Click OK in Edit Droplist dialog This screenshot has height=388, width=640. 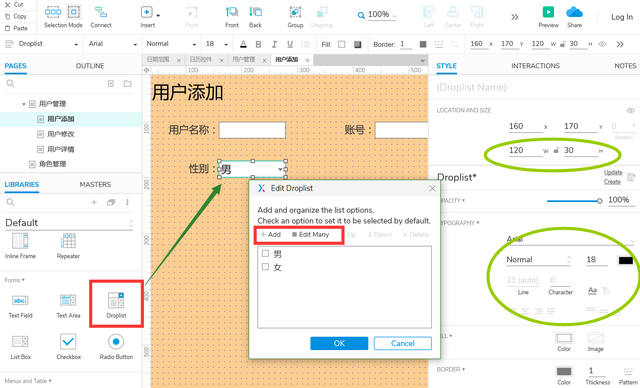(x=339, y=343)
